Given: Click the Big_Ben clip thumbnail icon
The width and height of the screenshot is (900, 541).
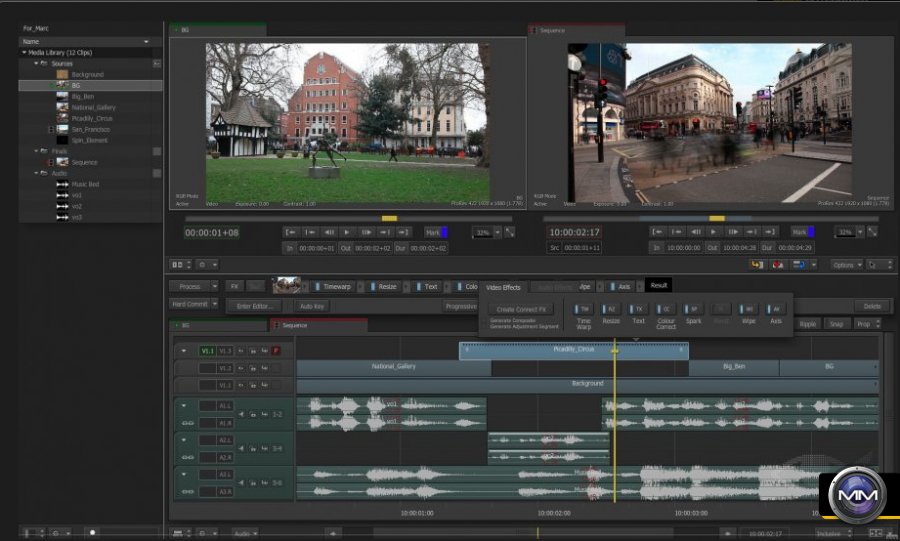Looking at the screenshot, I should pos(62,97).
